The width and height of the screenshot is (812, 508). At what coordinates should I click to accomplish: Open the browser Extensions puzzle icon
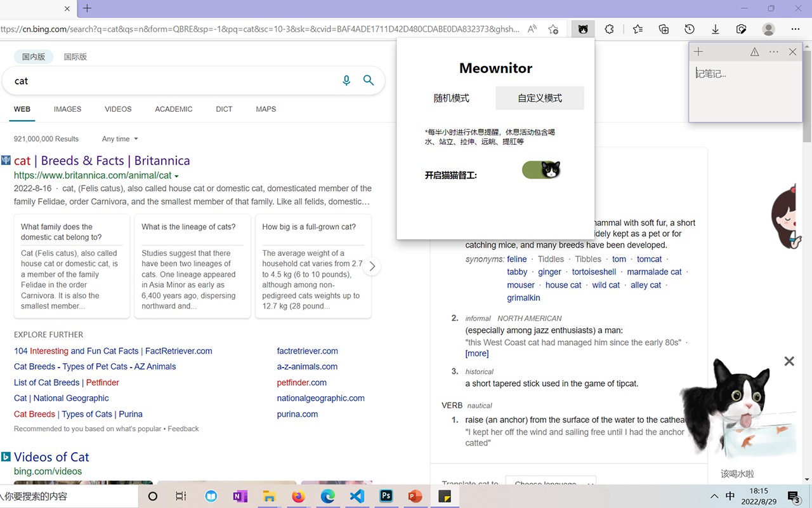pos(610,29)
